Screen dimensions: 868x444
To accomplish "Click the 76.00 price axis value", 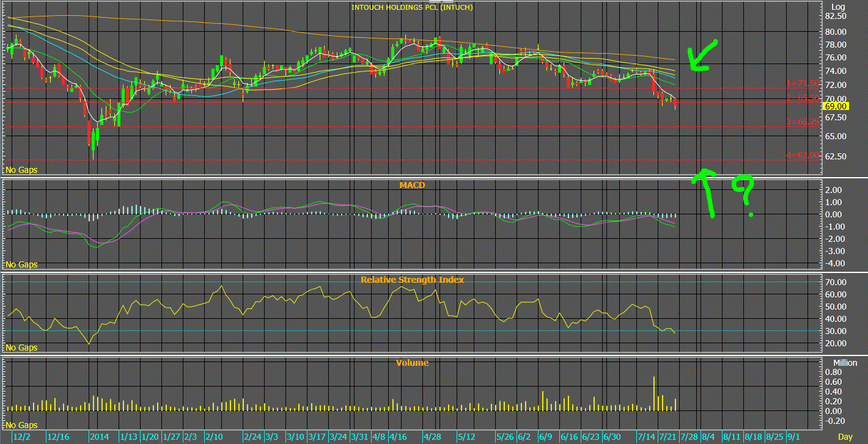I will point(836,58).
